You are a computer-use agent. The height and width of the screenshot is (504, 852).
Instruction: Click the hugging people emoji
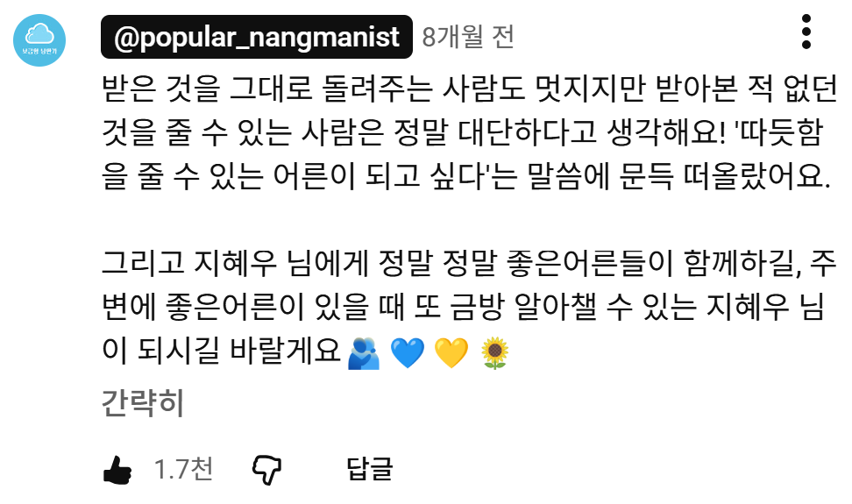[x=364, y=353]
